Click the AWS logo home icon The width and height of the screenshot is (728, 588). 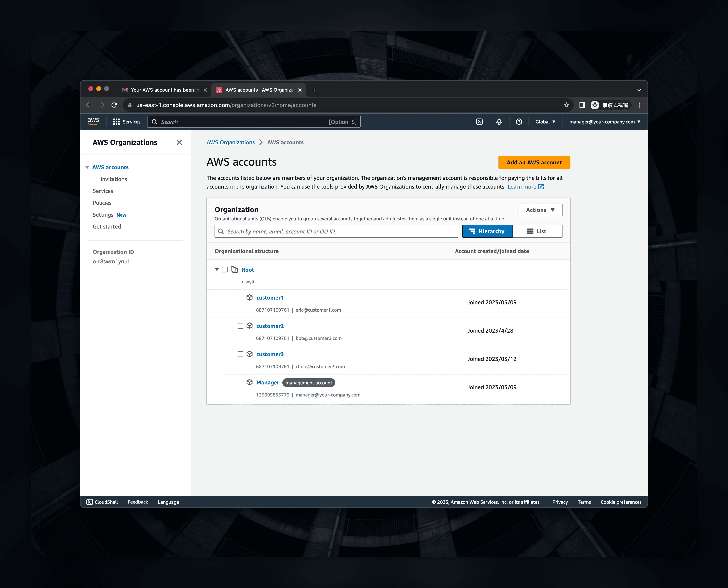point(93,122)
